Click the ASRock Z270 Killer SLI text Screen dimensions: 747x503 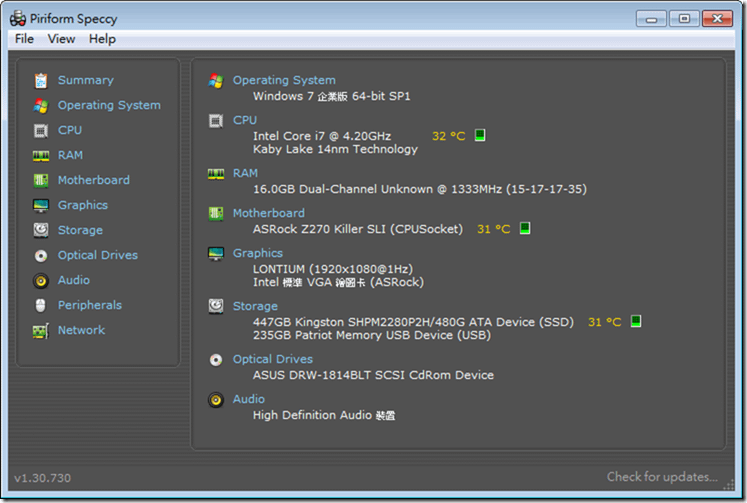point(358,229)
